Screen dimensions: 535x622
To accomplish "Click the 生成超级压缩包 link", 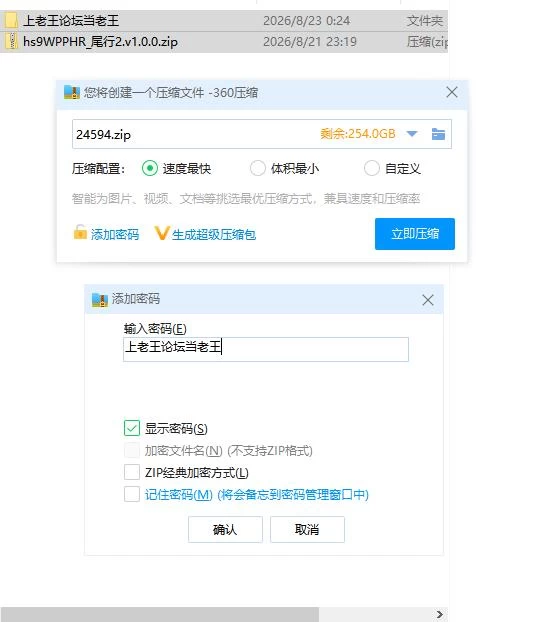I will pyautogui.click(x=214, y=234).
